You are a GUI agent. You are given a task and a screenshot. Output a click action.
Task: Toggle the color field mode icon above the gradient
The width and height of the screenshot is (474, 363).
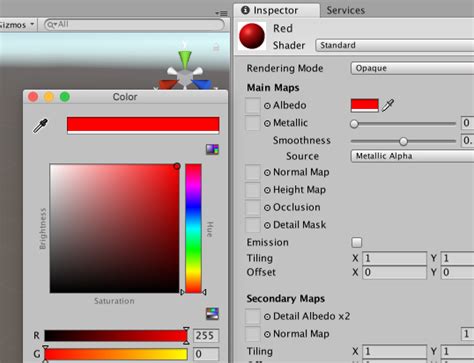(212, 149)
